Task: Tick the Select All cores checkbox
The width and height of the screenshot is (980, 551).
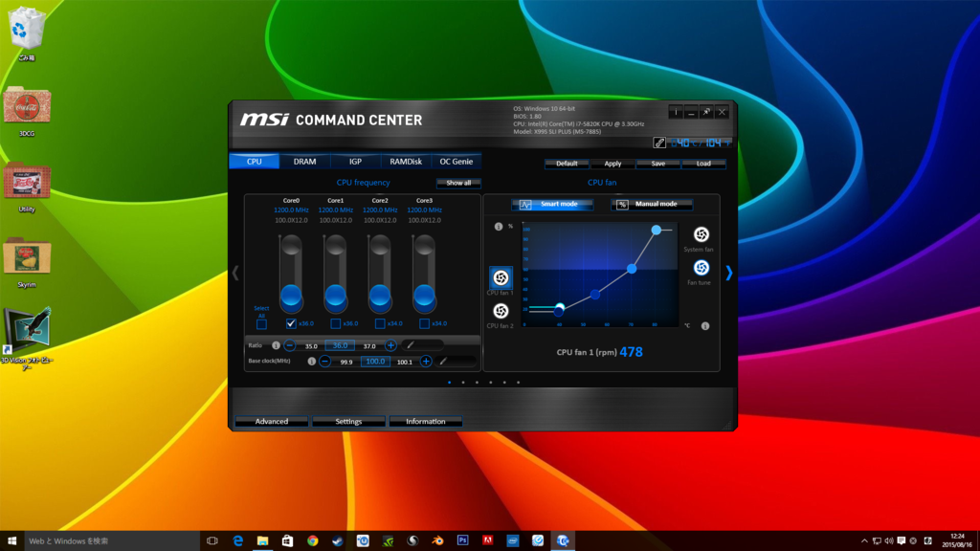Action: [x=261, y=324]
